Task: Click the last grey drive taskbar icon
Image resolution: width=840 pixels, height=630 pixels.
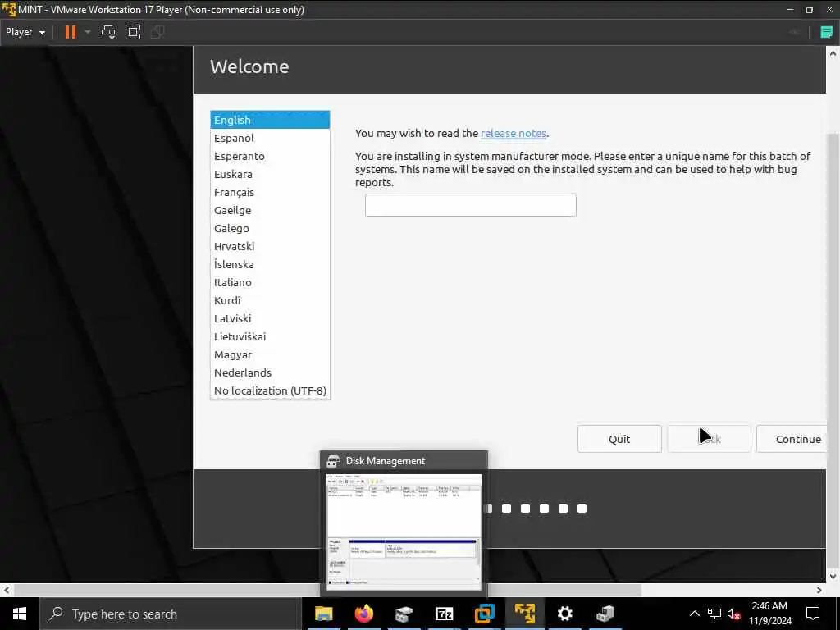Action: 605,614
